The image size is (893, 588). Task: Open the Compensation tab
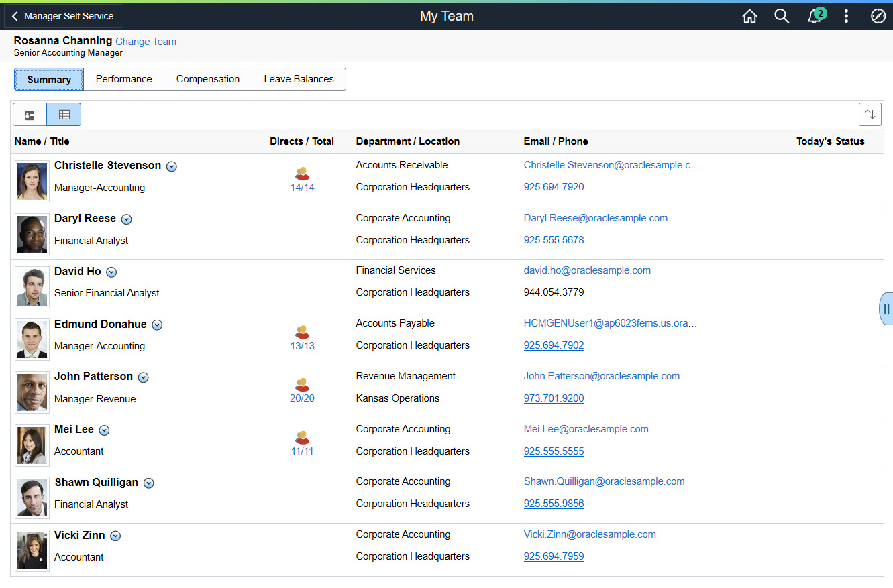tap(207, 79)
